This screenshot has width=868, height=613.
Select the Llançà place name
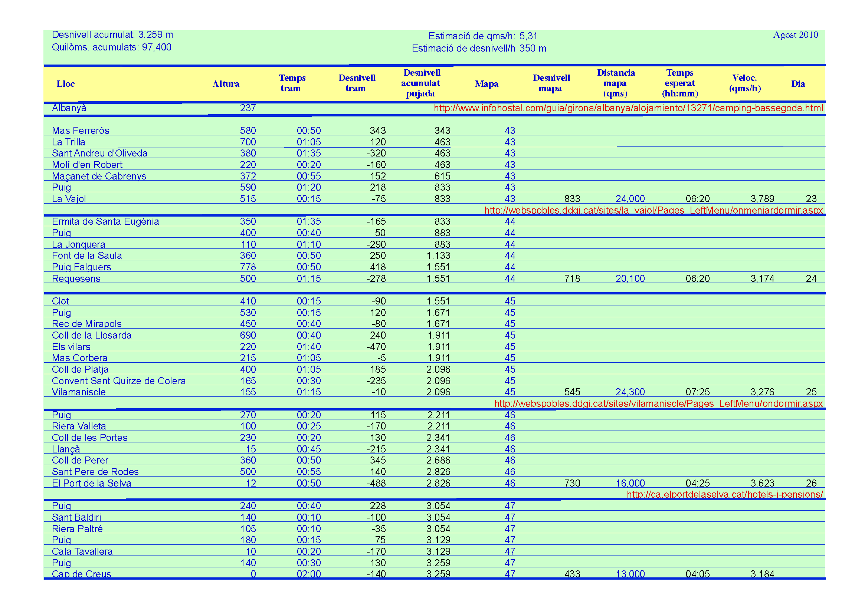point(66,449)
